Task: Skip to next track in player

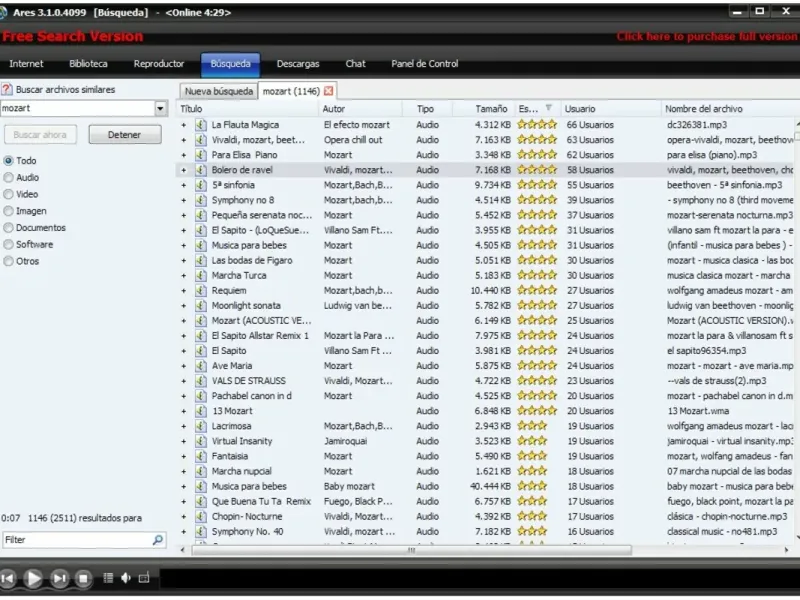Action: 59,578
